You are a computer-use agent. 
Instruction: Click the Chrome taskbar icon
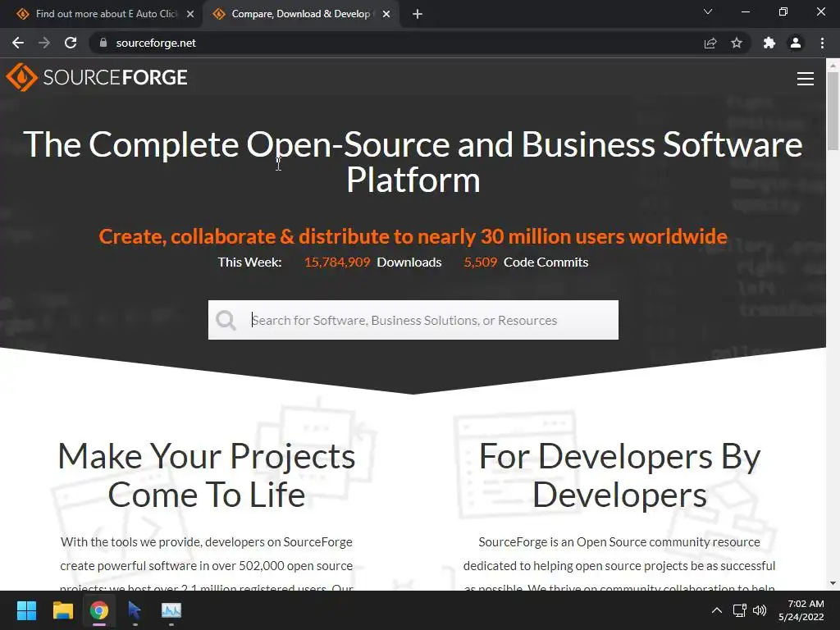(x=99, y=610)
